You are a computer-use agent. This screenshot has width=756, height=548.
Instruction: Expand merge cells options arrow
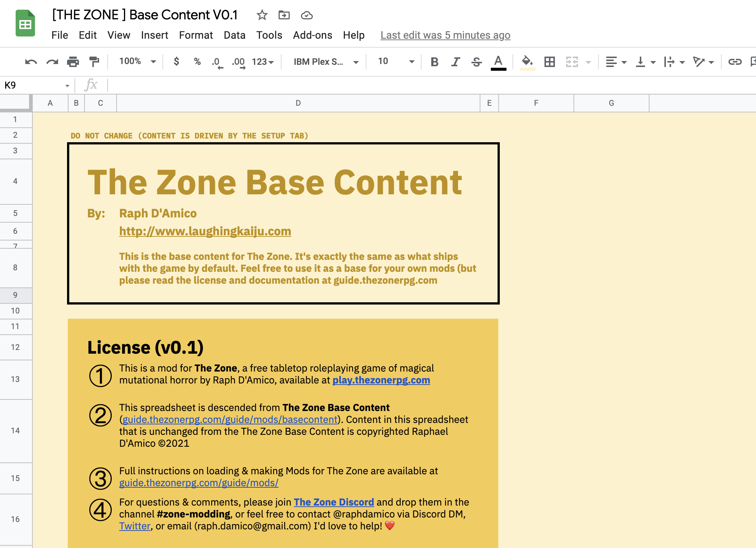[x=588, y=62]
